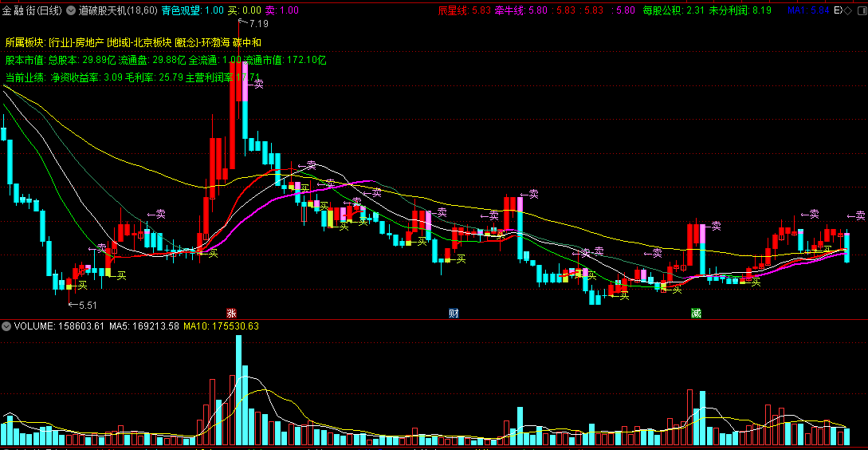Click the 全流通: 1.00 value
This screenshot has width=868, height=450.
[215, 61]
